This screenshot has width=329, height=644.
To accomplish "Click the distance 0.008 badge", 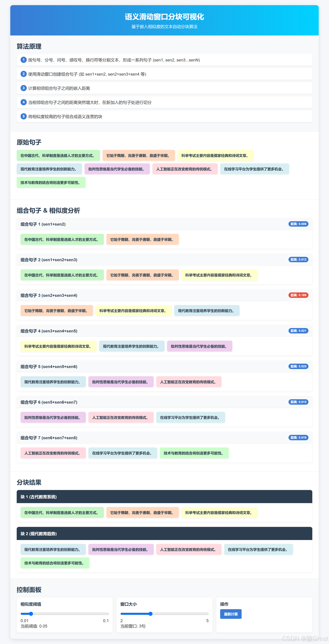I will click(298, 224).
